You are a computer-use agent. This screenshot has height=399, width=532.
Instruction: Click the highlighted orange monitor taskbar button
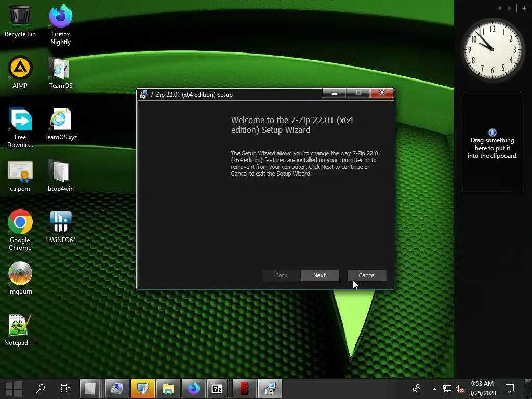(143, 389)
